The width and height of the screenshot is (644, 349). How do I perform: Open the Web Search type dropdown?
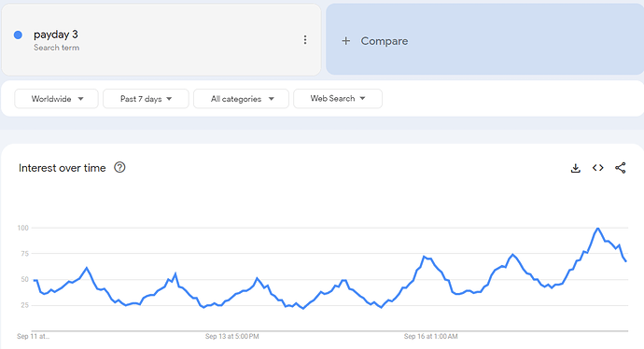(x=338, y=99)
